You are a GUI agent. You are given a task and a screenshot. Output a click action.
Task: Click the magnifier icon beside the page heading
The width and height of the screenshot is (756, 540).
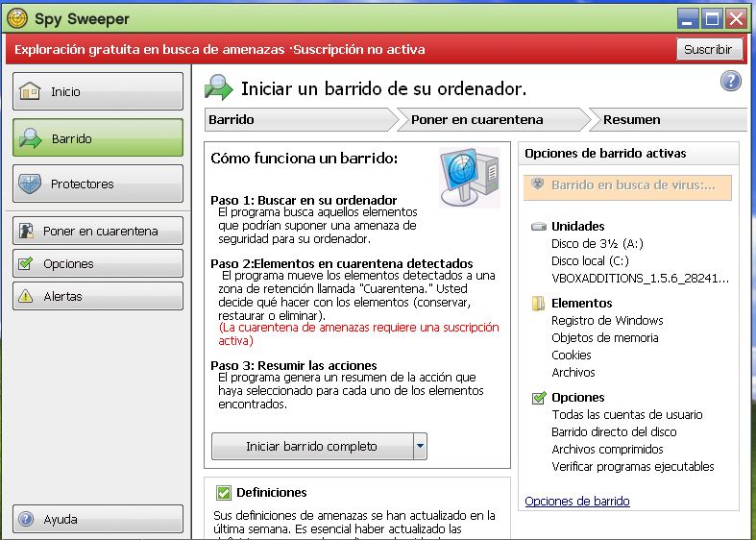pos(219,87)
